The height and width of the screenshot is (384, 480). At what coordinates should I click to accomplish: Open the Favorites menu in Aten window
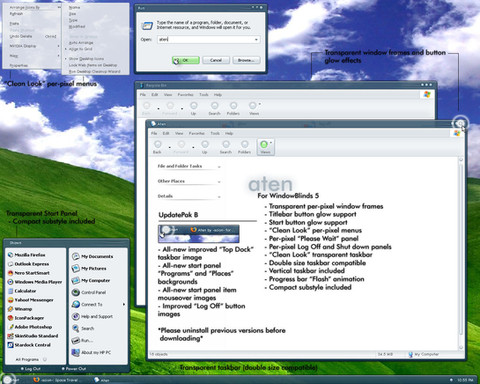[197, 133]
